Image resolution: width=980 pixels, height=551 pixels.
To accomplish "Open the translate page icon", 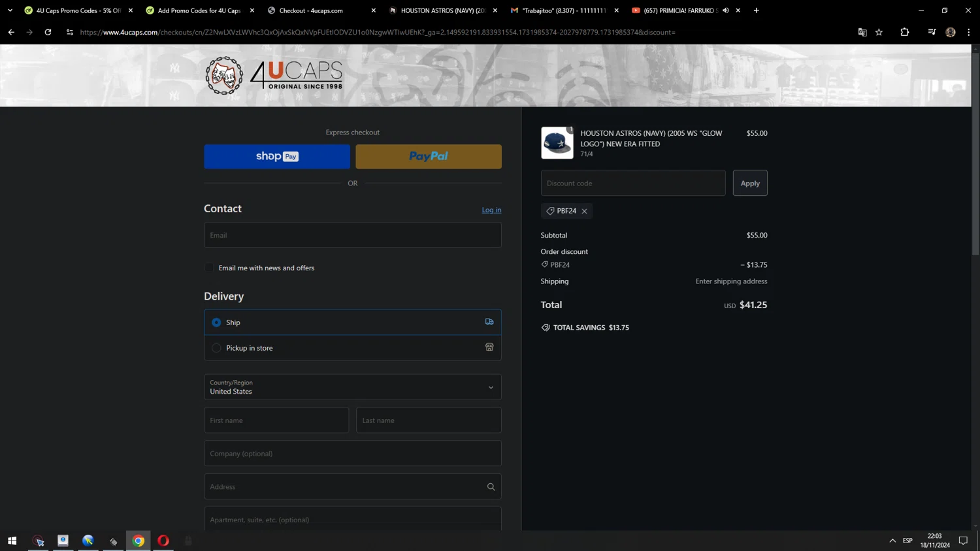I will click(x=862, y=32).
